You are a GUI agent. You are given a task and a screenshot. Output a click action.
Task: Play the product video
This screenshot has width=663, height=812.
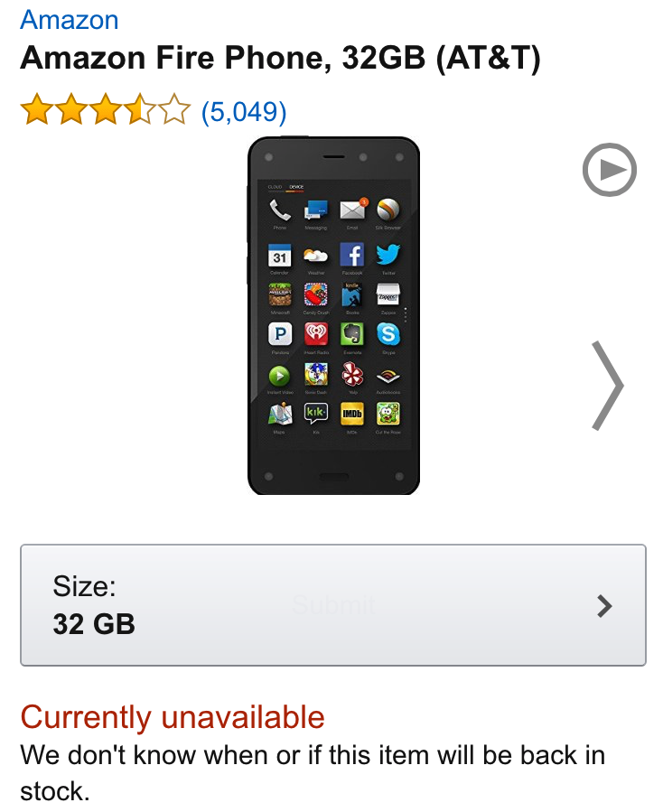610,170
